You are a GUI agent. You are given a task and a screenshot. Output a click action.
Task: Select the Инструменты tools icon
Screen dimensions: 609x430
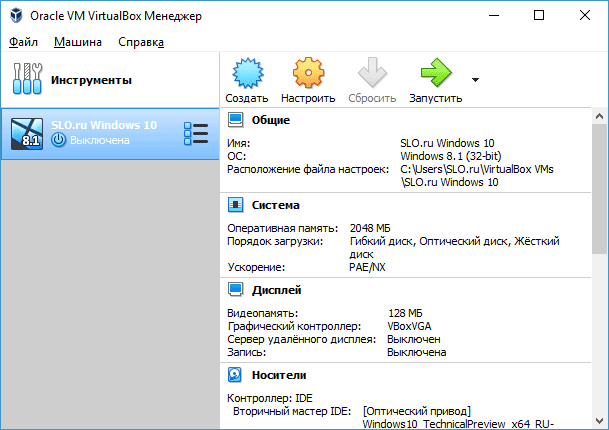pos(27,79)
